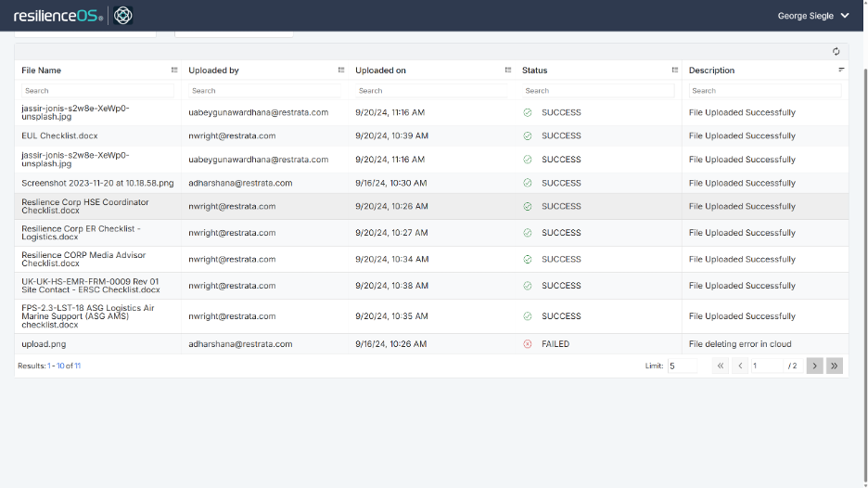Viewport: 868px width, 488px height.
Task: Open File Name column menu icon
Action: (x=174, y=70)
